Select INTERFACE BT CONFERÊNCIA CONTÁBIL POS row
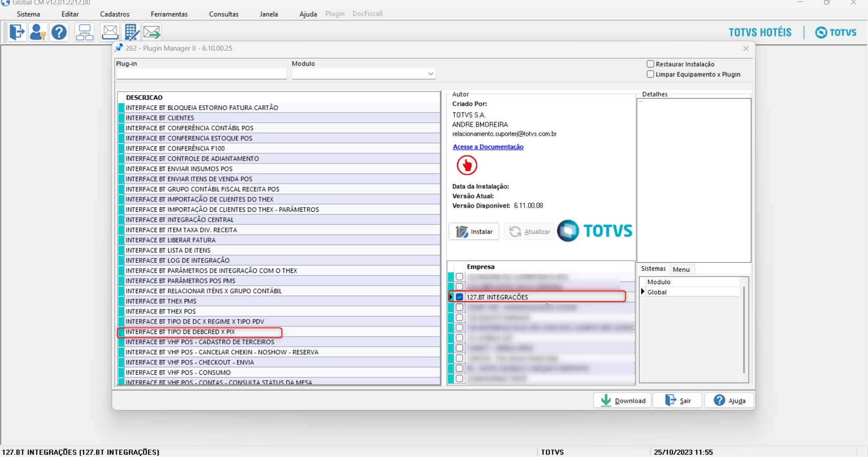Screen dimensions: 868x457 [279, 128]
